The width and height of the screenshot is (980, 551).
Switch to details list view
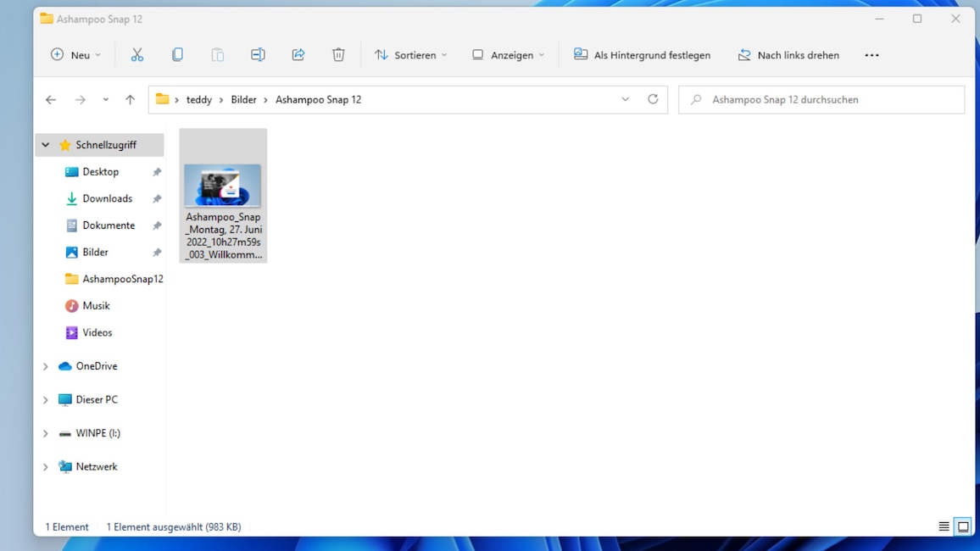click(944, 526)
